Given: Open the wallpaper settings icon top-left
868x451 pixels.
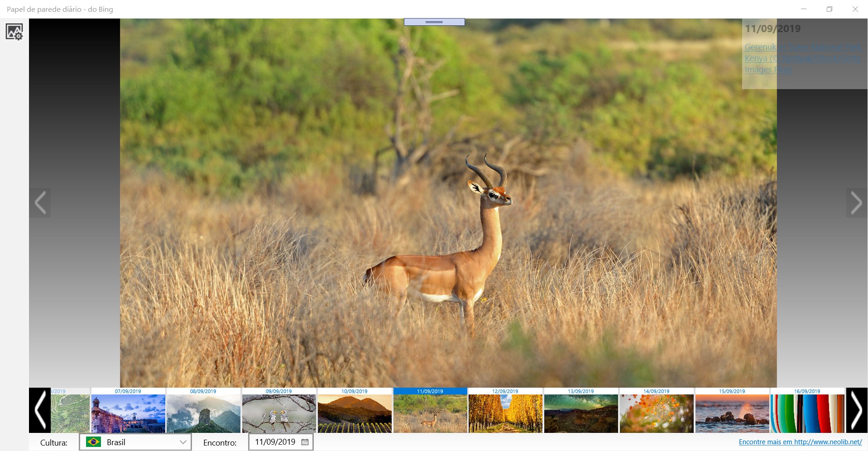Looking at the screenshot, I should pos(13,32).
